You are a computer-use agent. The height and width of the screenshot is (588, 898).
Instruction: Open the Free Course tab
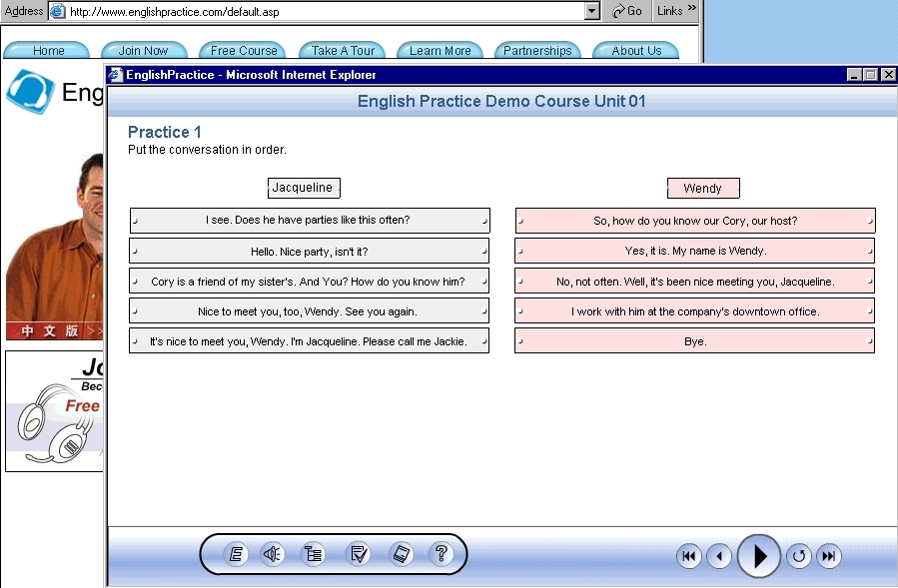click(244, 51)
